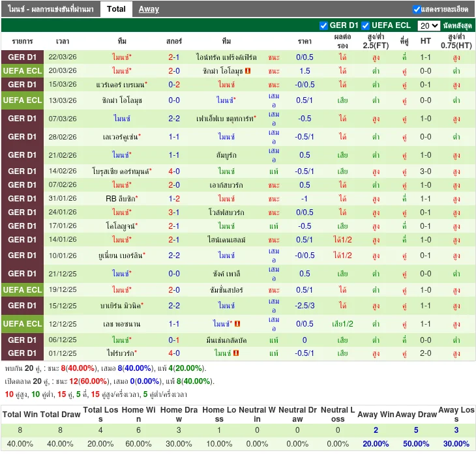
Task: Select team ยูเนี่ยน เบอร์ลิน
Action: click(x=121, y=256)
